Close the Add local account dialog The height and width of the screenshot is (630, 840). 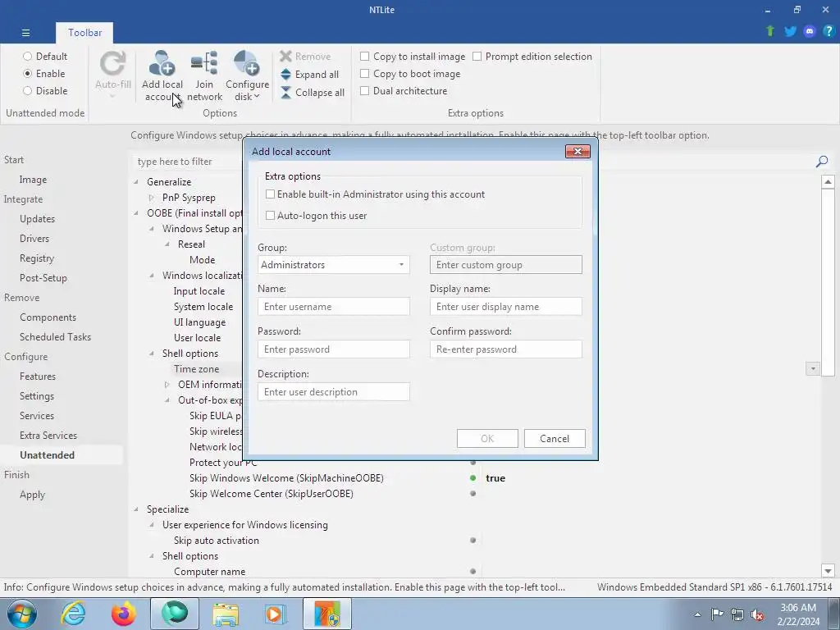(x=577, y=152)
